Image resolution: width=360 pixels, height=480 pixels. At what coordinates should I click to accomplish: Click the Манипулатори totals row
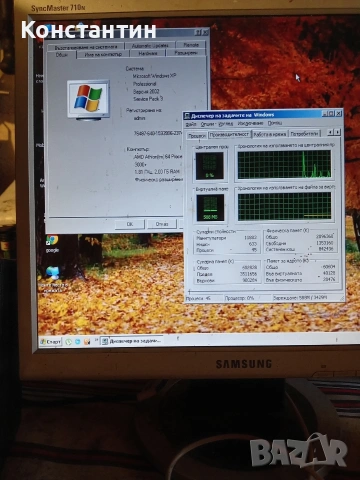227,238
